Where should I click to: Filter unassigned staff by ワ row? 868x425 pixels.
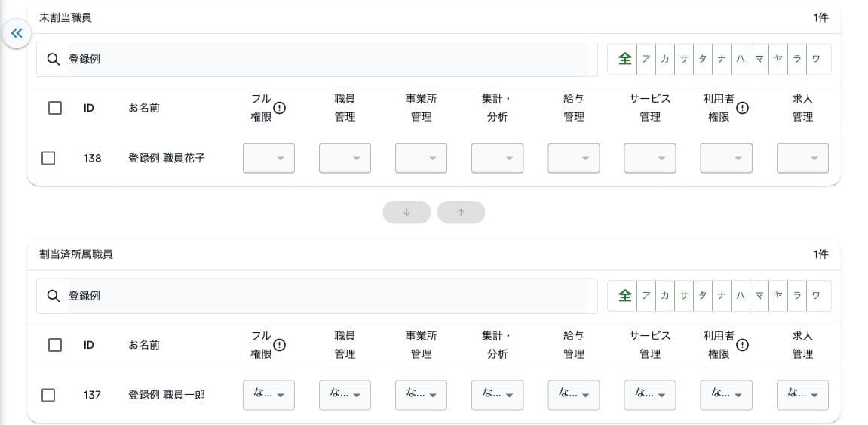point(816,60)
